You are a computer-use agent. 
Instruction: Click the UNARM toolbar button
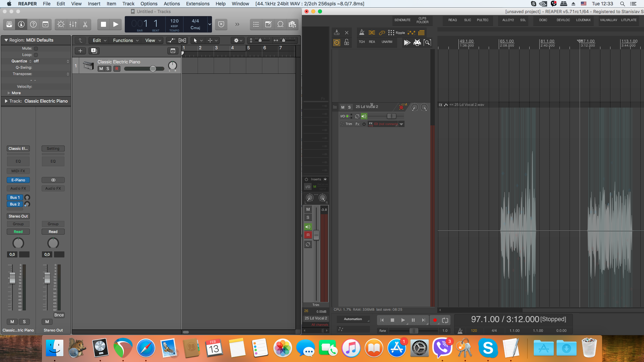(387, 42)
